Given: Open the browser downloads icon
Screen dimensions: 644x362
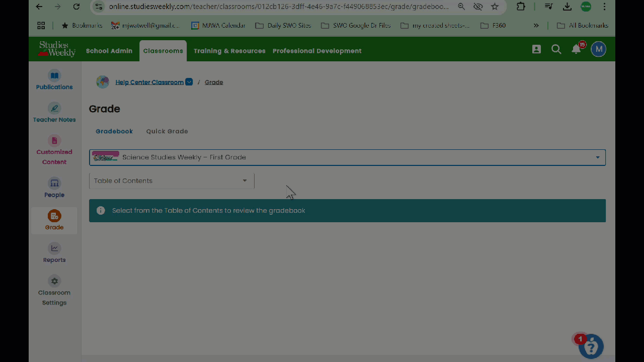Looking at the screenshot, I should pos(567,7).
